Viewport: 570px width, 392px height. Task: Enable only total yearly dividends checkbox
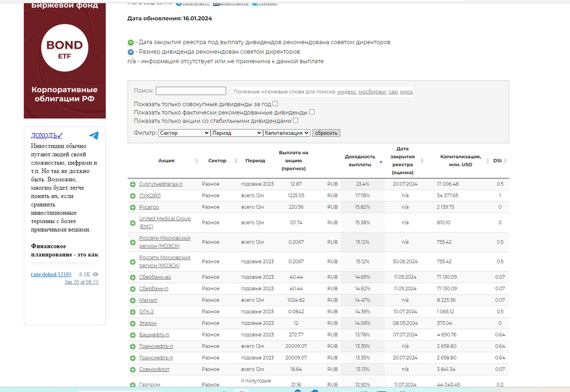[275, 103]
